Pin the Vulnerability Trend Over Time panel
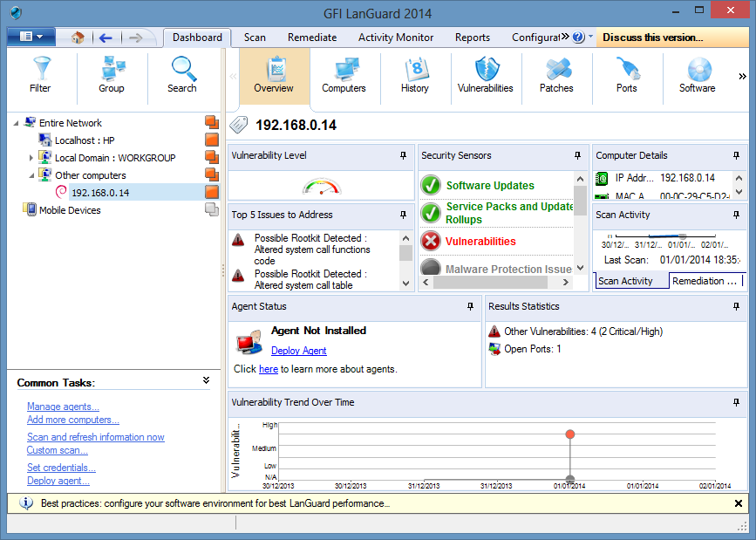Screen dimensions: 756x540 [736, 402]
